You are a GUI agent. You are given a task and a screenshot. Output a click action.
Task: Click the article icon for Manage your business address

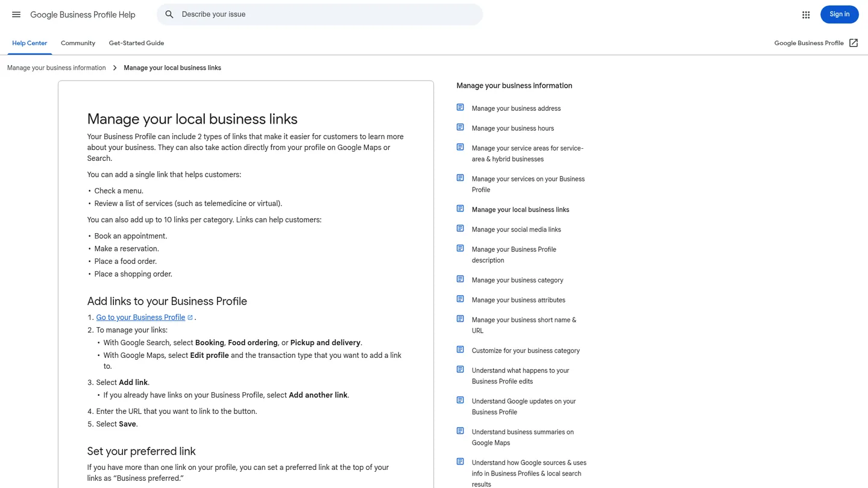460,107
